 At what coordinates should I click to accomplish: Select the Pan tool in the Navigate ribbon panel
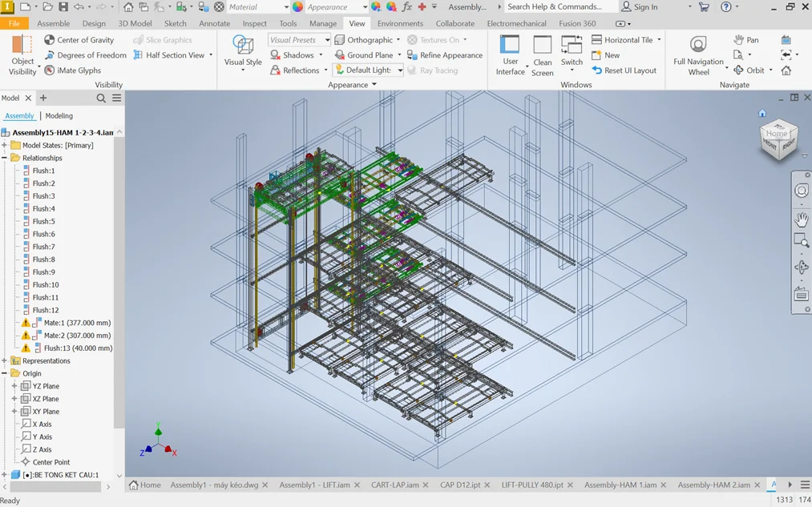(x=746, y=40)
